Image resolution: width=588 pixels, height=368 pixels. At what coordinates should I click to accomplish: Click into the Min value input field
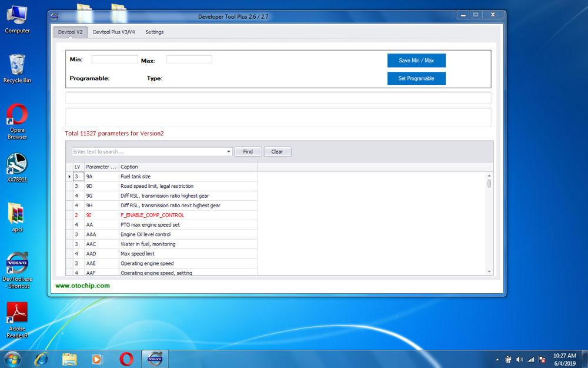pyautogui.click(x=115, y=59)
